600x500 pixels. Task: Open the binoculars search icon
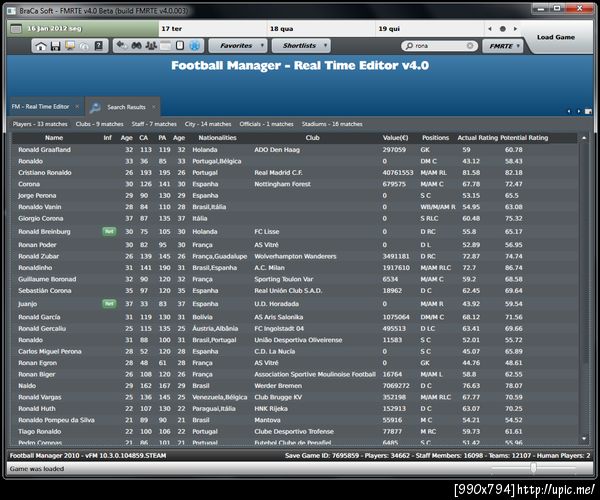(136, 46)
